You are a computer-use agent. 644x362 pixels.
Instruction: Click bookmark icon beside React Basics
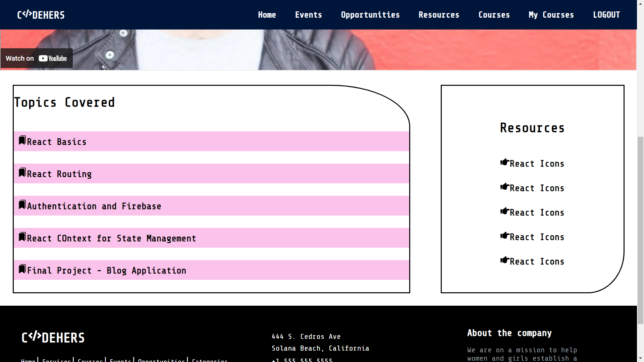pyautogui.click(x=22, y=140)
